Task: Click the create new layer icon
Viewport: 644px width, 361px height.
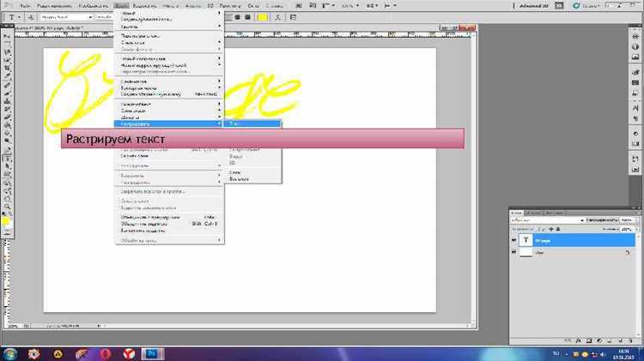Action: coord(621,340)
